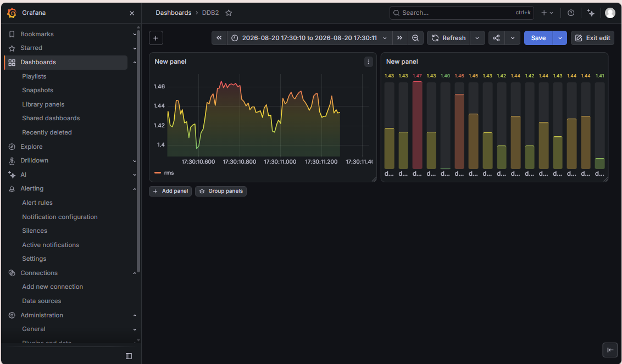
Task: Open Library panels page
Action: point(43,104)
